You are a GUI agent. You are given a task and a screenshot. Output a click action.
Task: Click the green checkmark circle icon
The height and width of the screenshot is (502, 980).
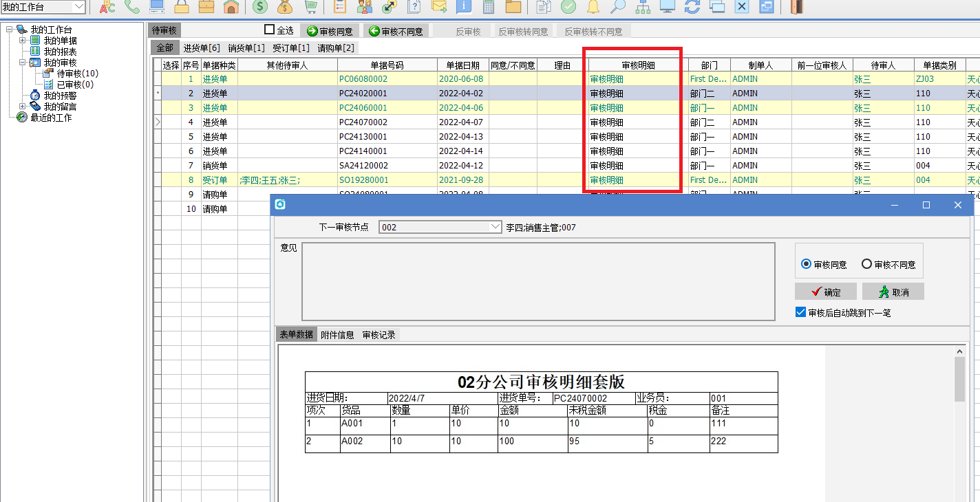568,8
